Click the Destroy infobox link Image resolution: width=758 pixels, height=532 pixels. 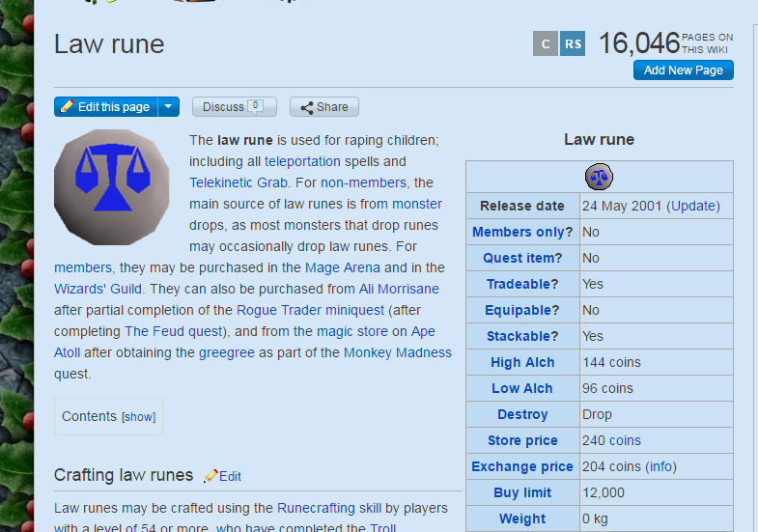click(522, 414)
